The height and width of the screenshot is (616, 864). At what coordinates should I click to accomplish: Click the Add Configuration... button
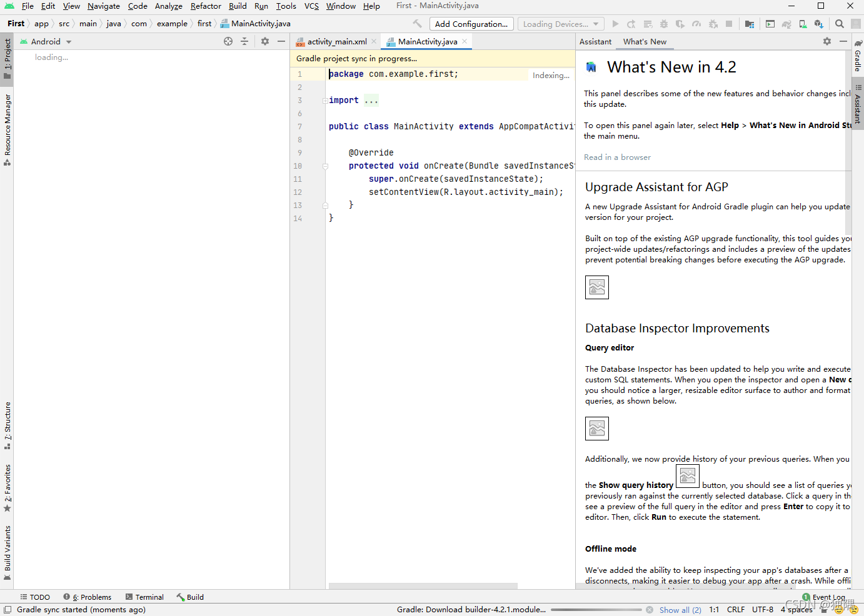coord(471,24)
